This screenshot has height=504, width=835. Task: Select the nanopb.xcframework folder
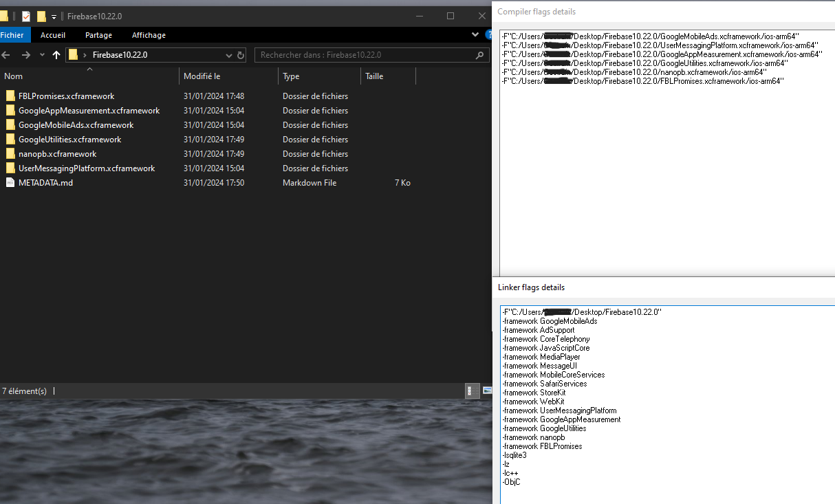[57, 154]
